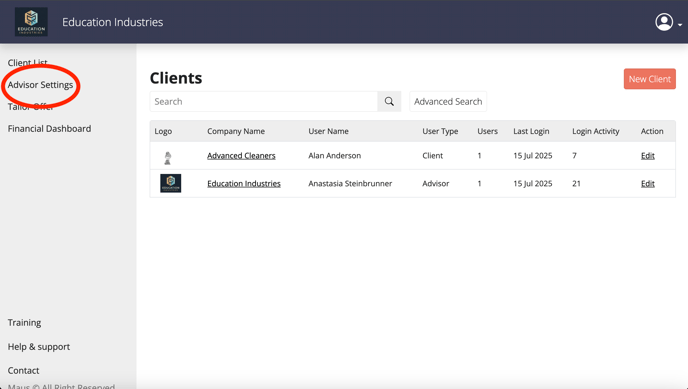Click login activity value 7
The height and width of the screenshot is (389, 688).
click(x=574, y=156)
